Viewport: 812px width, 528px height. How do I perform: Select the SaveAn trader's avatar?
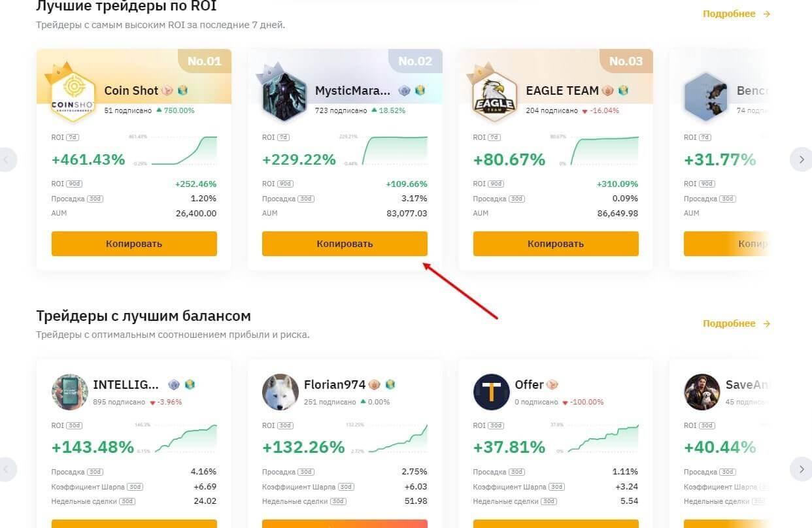click(702, 392)
